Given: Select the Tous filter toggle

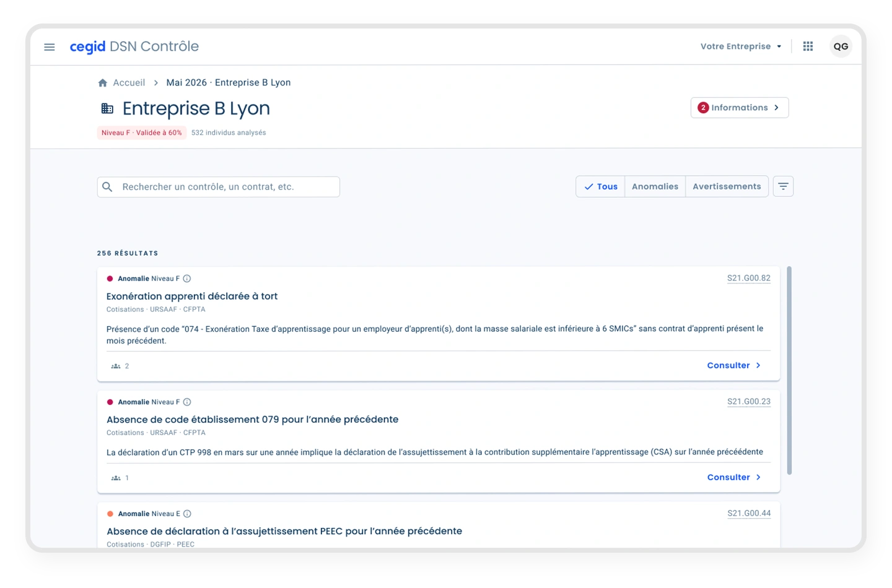Looking at the screenshot, I should (600, 186).
